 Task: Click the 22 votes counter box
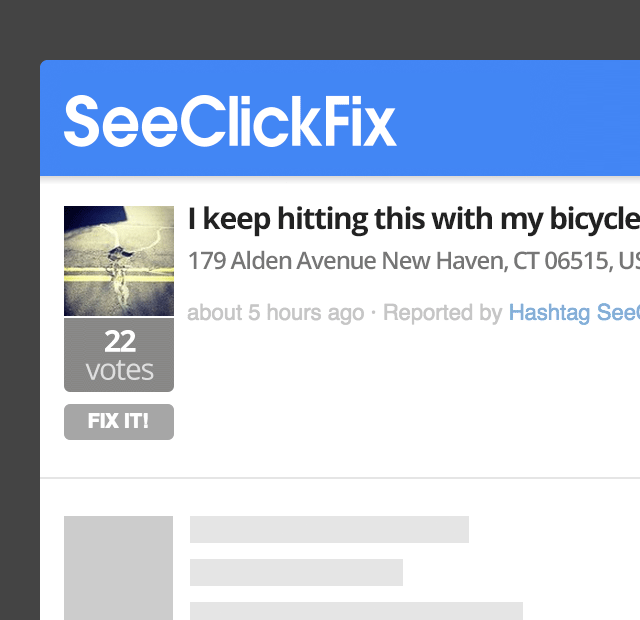pos(119,355)
